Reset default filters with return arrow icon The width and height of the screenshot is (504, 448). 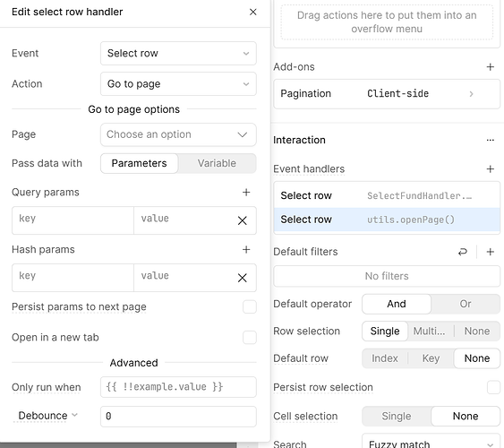tap(463, 252)
